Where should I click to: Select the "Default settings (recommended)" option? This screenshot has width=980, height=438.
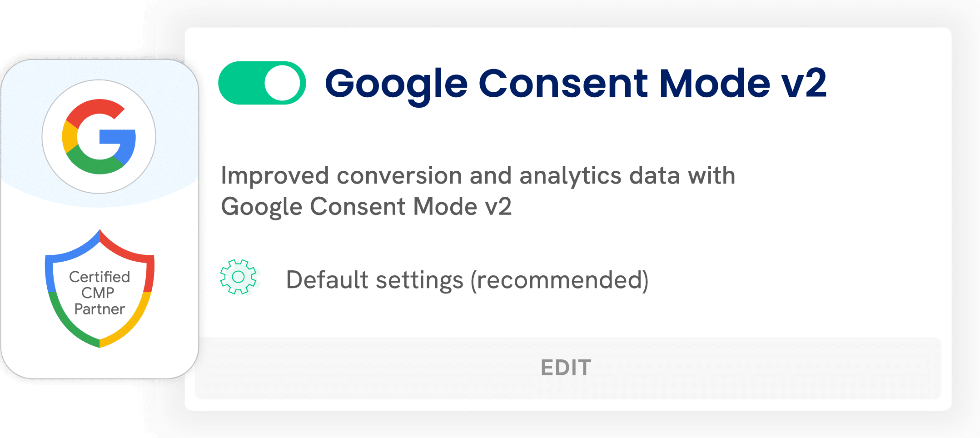click(467, 280)
